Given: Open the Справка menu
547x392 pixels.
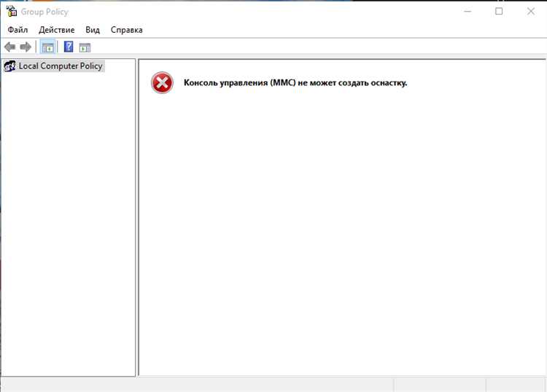Looking at the screenshot, I should 127,30.
